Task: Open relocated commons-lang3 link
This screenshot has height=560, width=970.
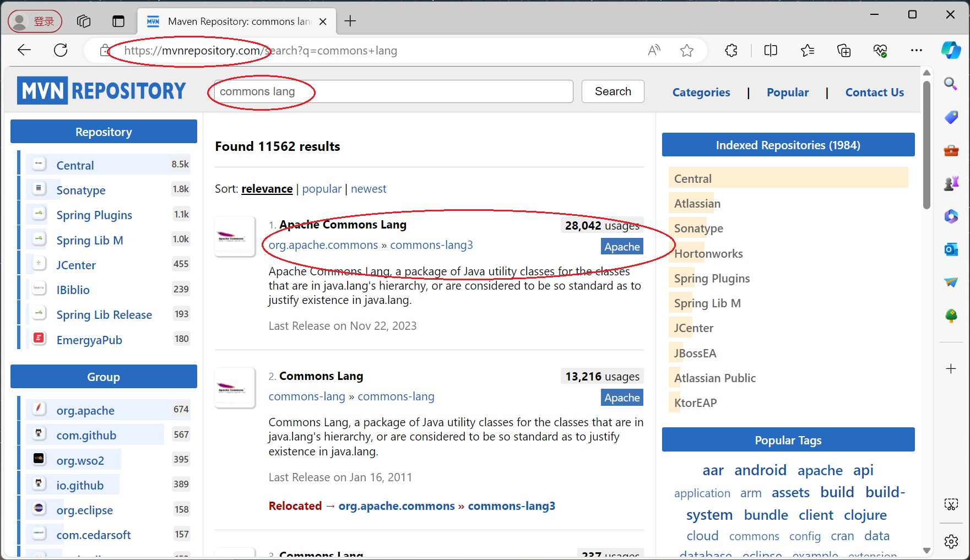Action: [x=512, y=506]
